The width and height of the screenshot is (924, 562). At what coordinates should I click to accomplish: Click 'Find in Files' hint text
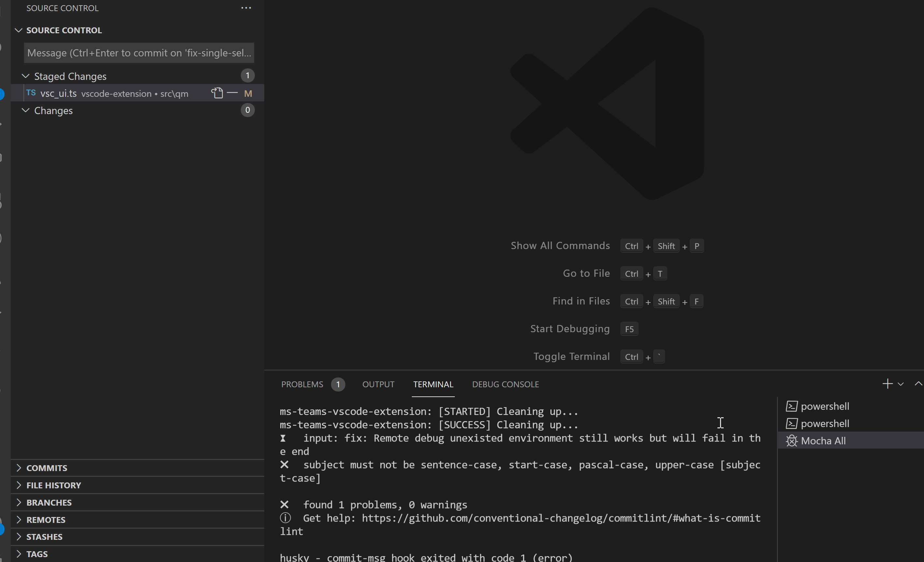(x=581, y=301)
